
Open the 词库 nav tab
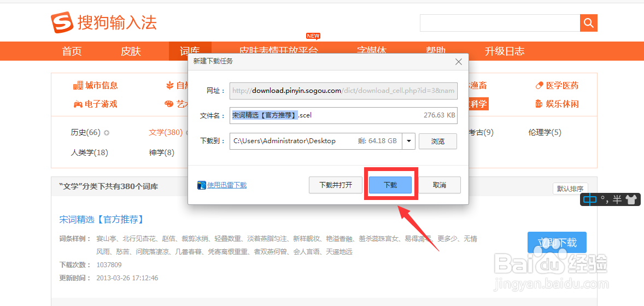(x=190, y=51)
